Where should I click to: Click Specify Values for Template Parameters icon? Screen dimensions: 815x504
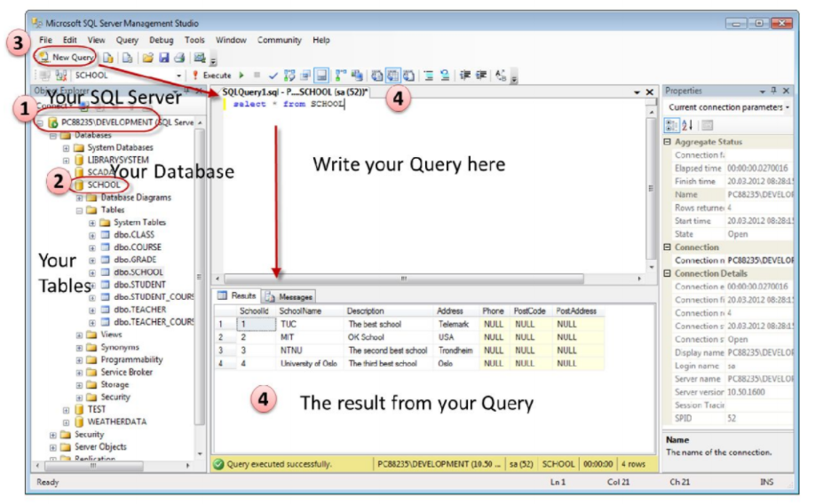501,75
